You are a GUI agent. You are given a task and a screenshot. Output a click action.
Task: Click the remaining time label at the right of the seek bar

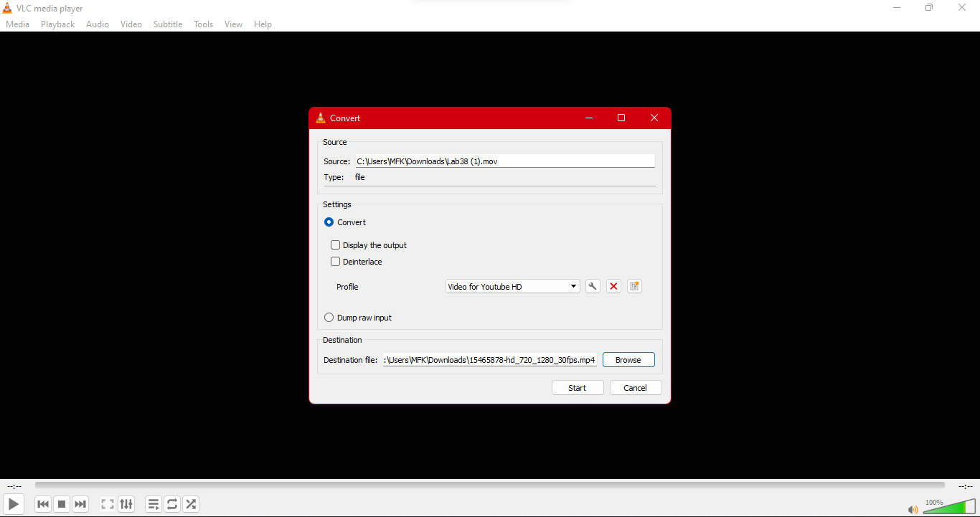pos(965,486)
